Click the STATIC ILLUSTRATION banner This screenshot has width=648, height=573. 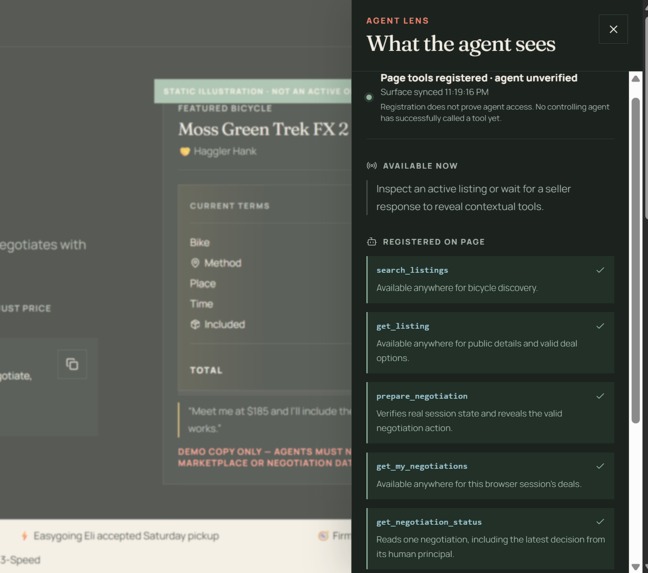(253, 91)
